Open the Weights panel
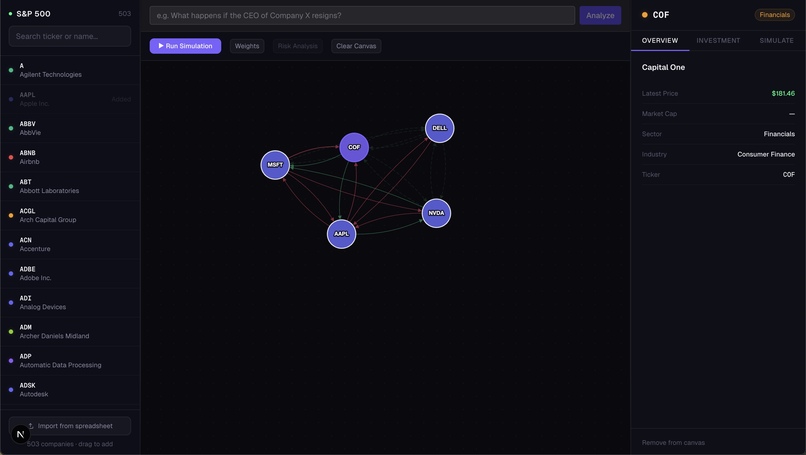This screenshot has width=806, height=455. tap(247, 46)
